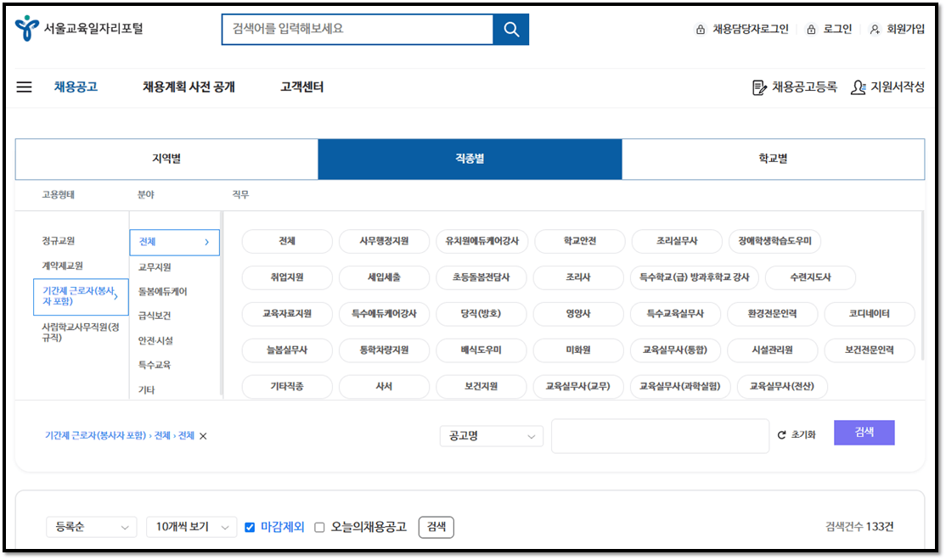Click the 로그인 icon
This screenshot has width=946, height=560.
(x=811, y=28)
